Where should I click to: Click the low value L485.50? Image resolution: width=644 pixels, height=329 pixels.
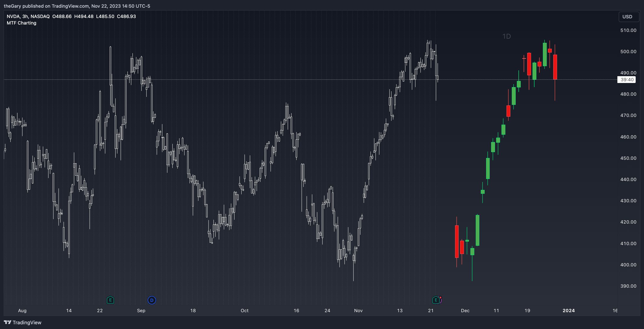(x=105, y=17)
